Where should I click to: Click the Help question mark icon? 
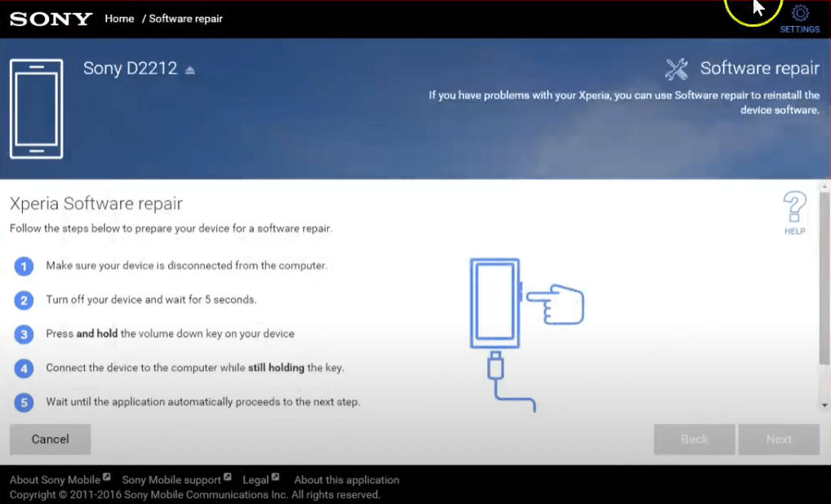tap(794, 209)
